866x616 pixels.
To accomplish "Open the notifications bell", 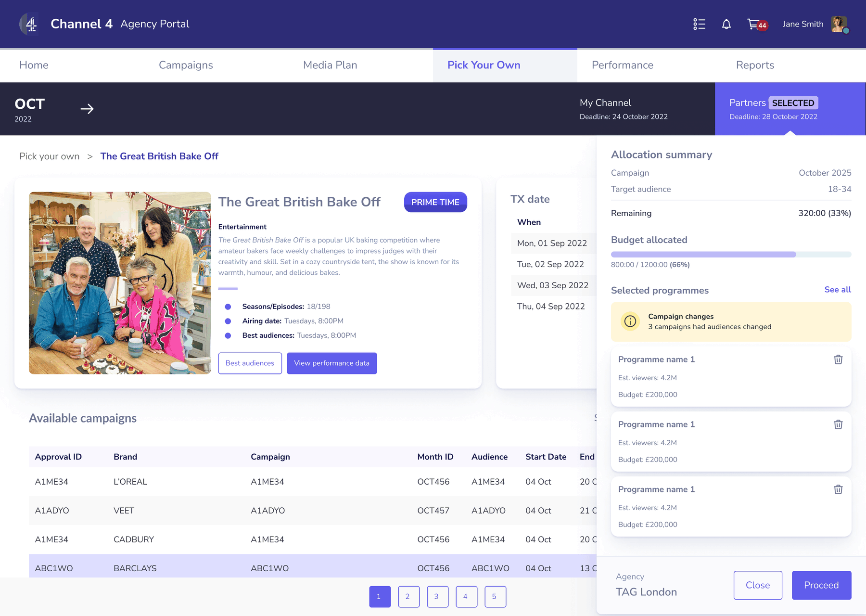I will 726,24.
